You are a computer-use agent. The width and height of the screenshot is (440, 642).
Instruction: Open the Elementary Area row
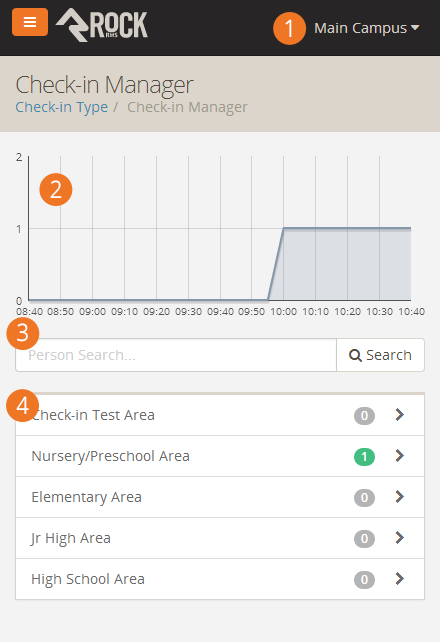click(220, 497)
